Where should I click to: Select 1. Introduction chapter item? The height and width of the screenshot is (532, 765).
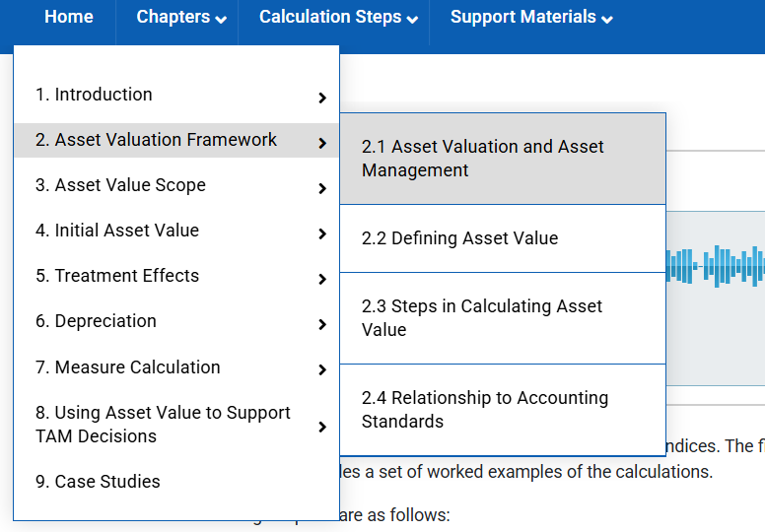click(94, 95)
